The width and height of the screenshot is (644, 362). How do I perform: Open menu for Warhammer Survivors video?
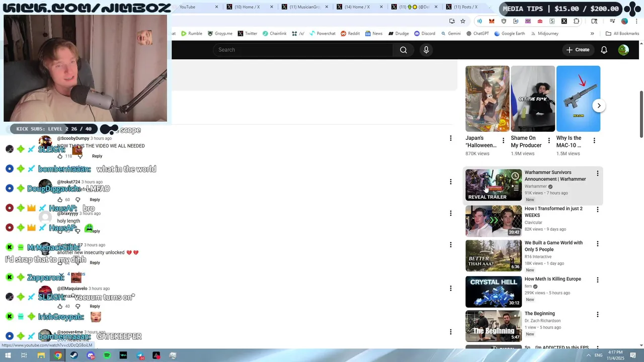click(x=598, y=173)
